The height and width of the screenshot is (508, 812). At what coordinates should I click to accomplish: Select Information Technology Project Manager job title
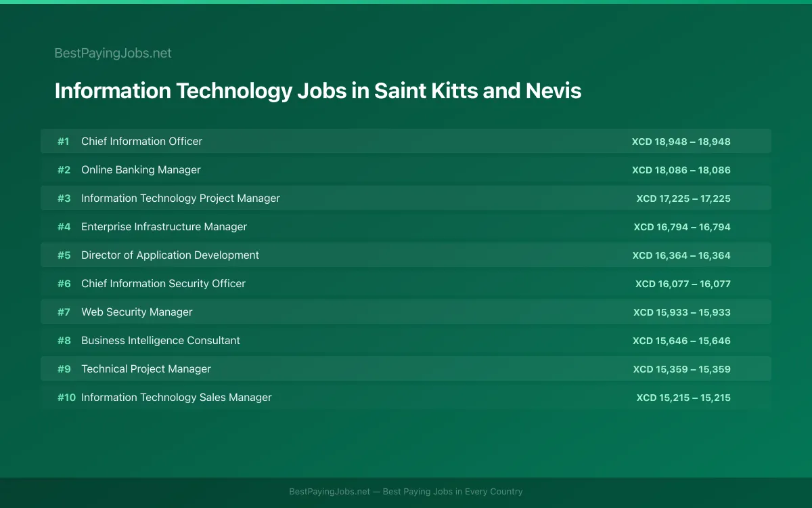point(181,198)
